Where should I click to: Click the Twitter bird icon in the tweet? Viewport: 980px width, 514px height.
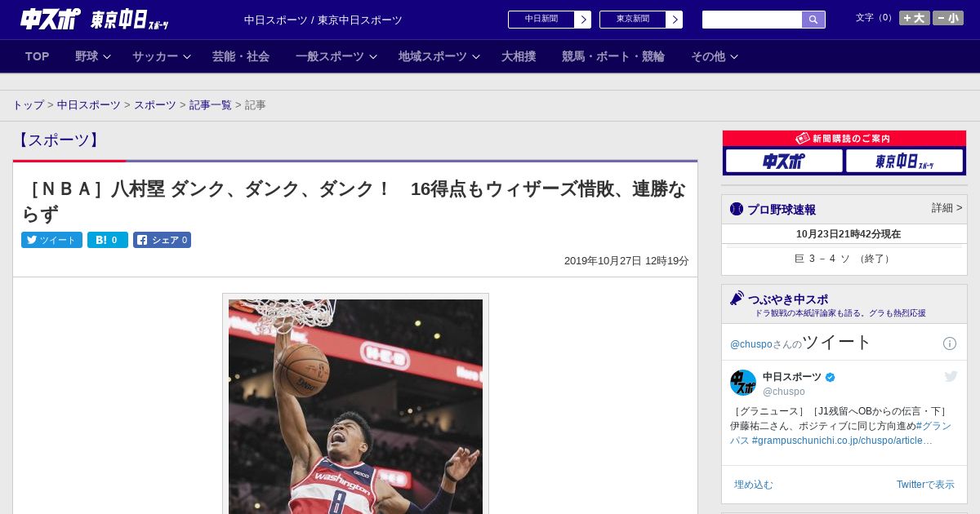[x=951, y=376]
